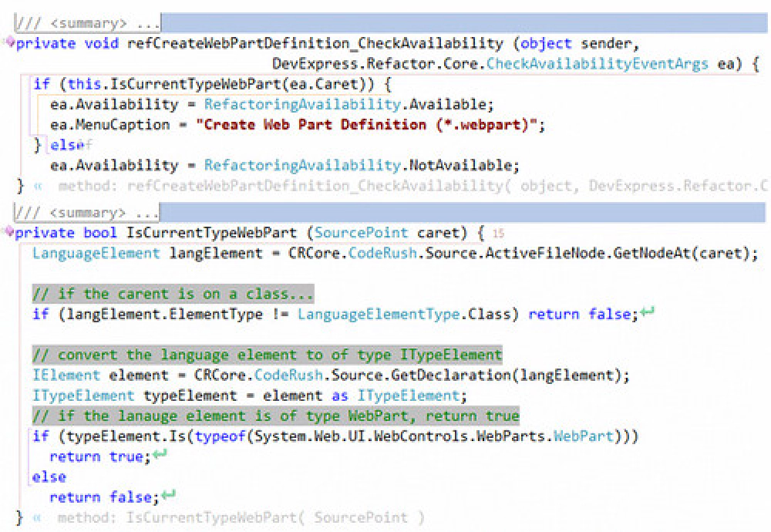Click LanguageElementType in the Class comparison
This screenshot has height=532, width=771.
(379, 314)
